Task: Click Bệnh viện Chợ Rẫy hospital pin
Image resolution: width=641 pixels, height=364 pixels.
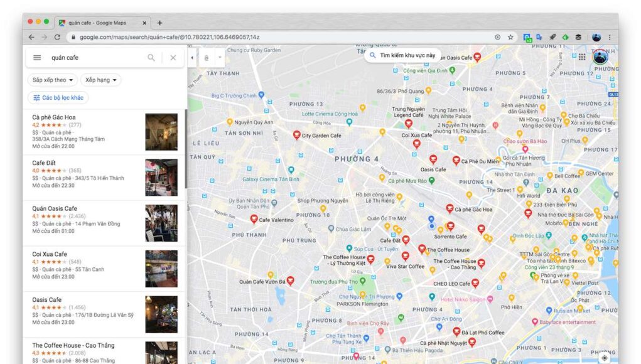Action: pyautogui.click(x=381, y=331)
